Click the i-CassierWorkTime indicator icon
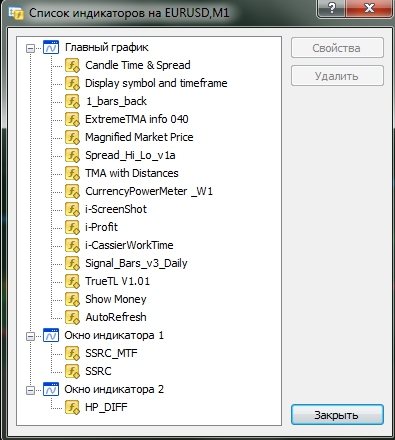The width and height of the screenshot is (395, 440). [x=72, y=245]
